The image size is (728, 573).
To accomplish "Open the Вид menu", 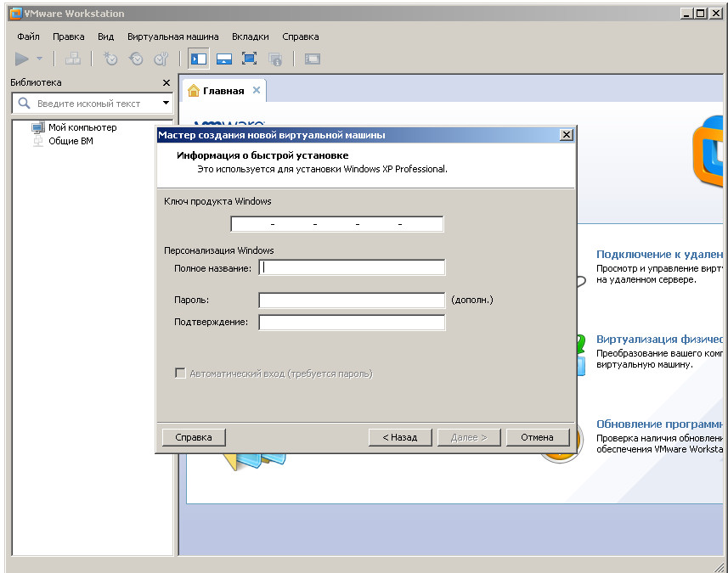I will pos(106,37).
